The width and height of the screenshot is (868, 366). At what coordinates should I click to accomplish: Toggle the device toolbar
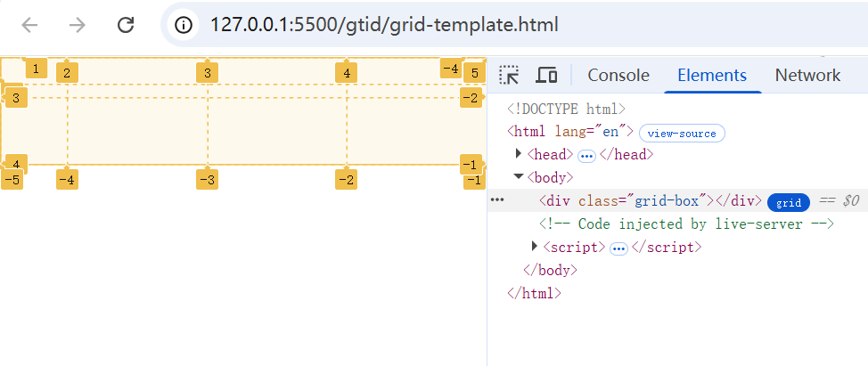546,75
